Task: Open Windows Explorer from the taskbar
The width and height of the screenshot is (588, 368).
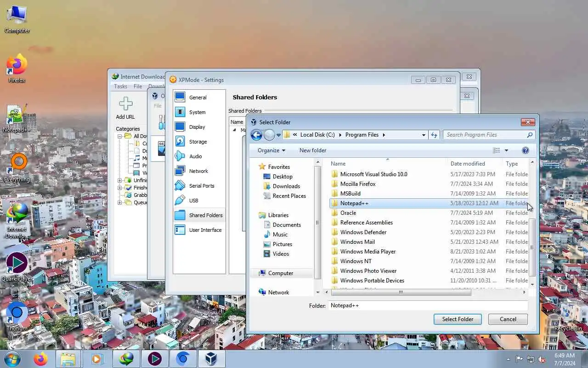Action: (x=68, y=359)
